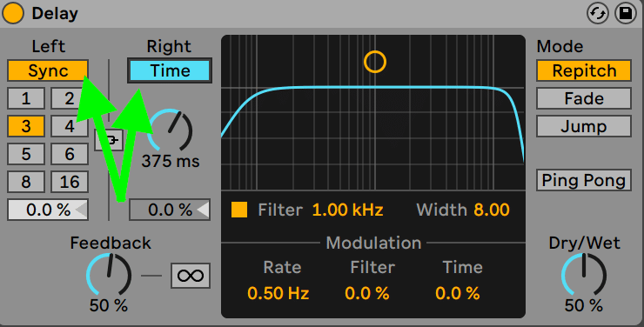Toggle the stereo link icon between channels
This screenshot has width=644, height=327.
click(109, 140)
